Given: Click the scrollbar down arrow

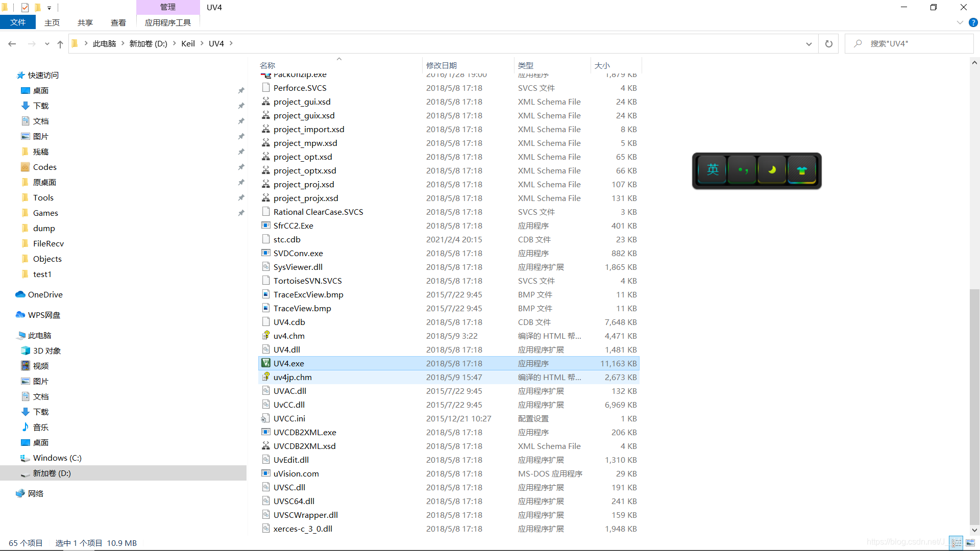Looking at the screenshot, I should pos(974,530).
